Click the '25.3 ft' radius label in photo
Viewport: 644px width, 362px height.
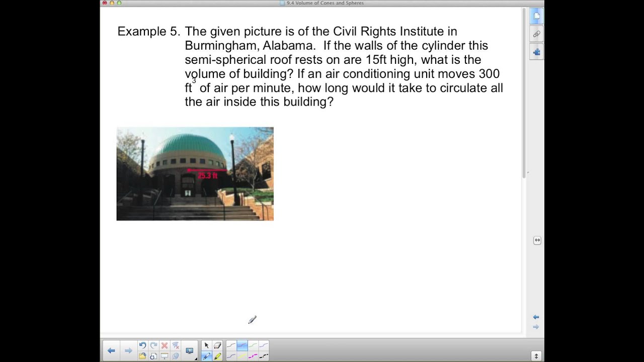207,175
